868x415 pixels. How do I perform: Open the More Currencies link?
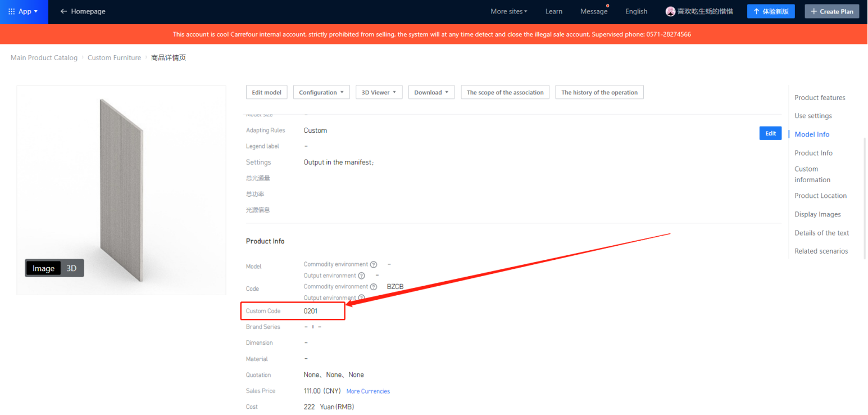click(368, 391)
